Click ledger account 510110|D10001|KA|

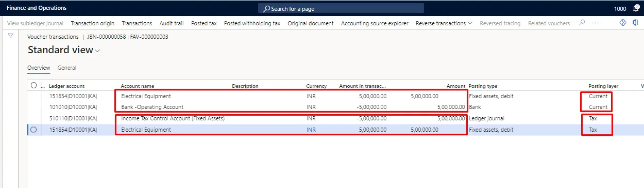[73, 118]
